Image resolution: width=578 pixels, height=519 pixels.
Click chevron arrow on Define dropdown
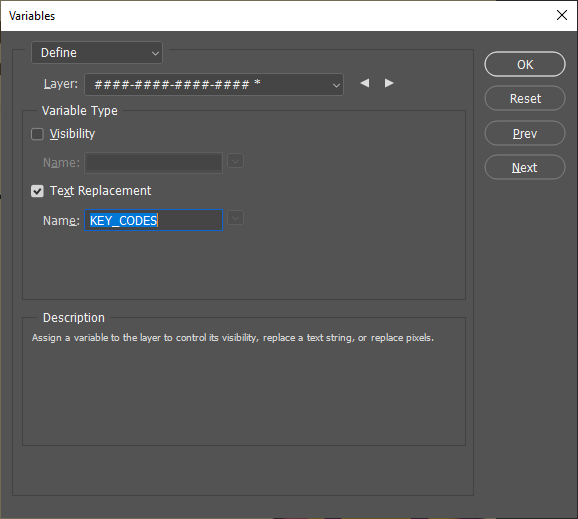[155, 53]
